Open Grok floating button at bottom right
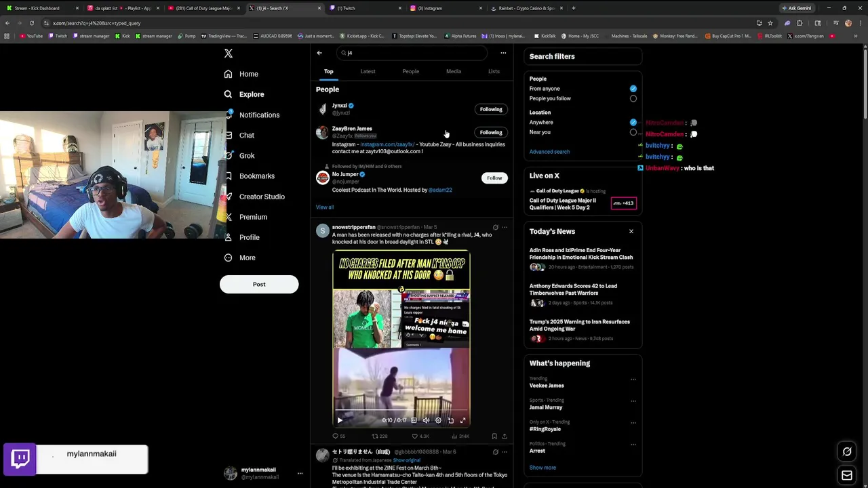The image size is (868, 488). point(847,451)
